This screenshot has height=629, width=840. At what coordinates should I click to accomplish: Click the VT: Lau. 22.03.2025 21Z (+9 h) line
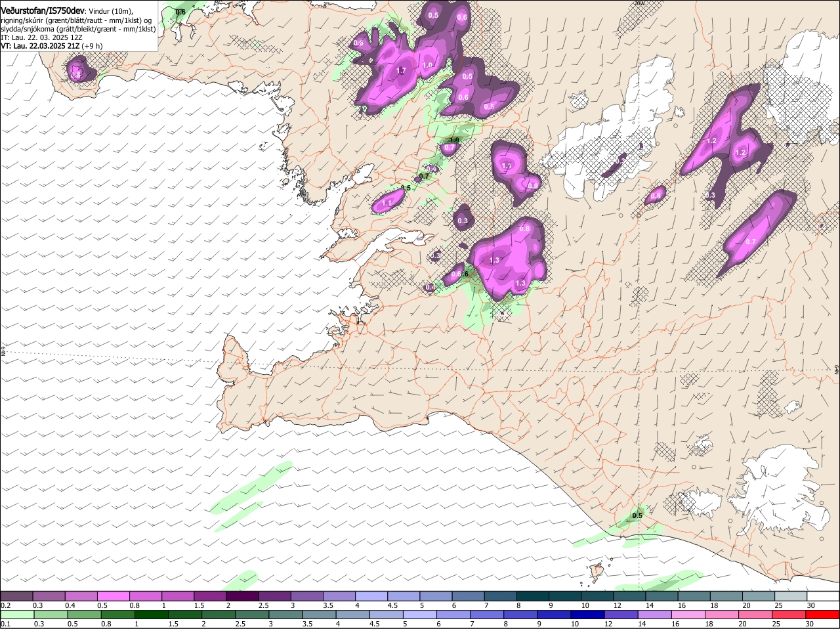[51, 46]
